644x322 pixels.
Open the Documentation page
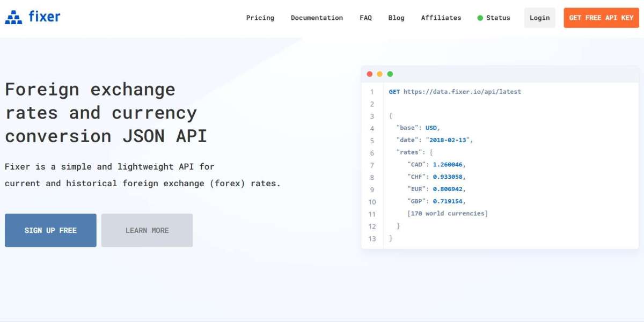pos(317,18)
